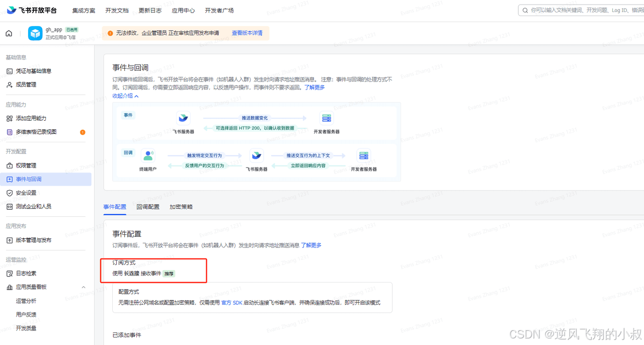
Task: Click the search icon beside 日志检索
Action: [10, 273]
